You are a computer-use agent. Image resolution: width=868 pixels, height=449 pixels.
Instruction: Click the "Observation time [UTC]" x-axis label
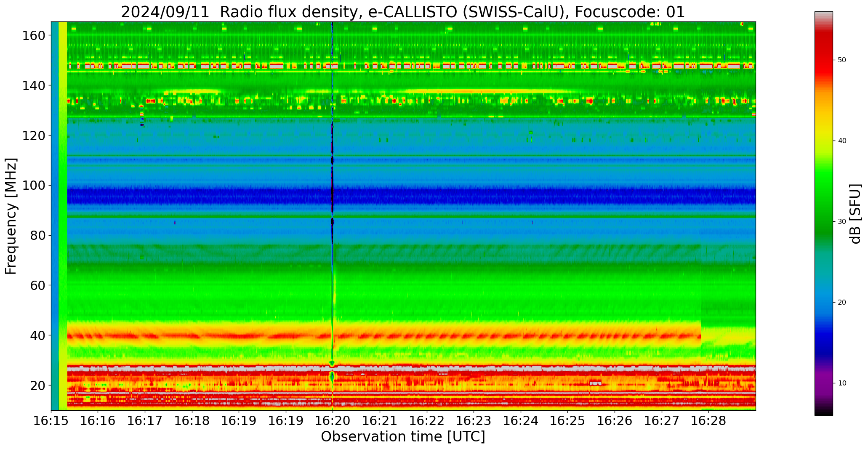click(403, 436)
